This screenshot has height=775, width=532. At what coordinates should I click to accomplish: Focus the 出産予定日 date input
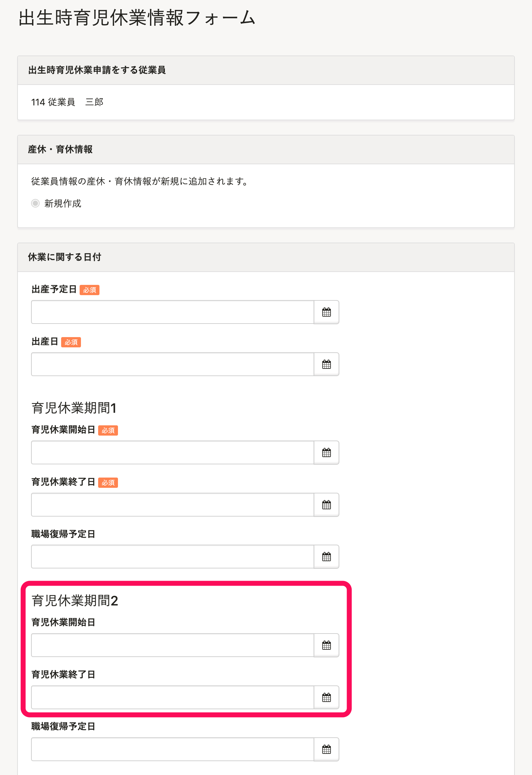coord(172,312)
